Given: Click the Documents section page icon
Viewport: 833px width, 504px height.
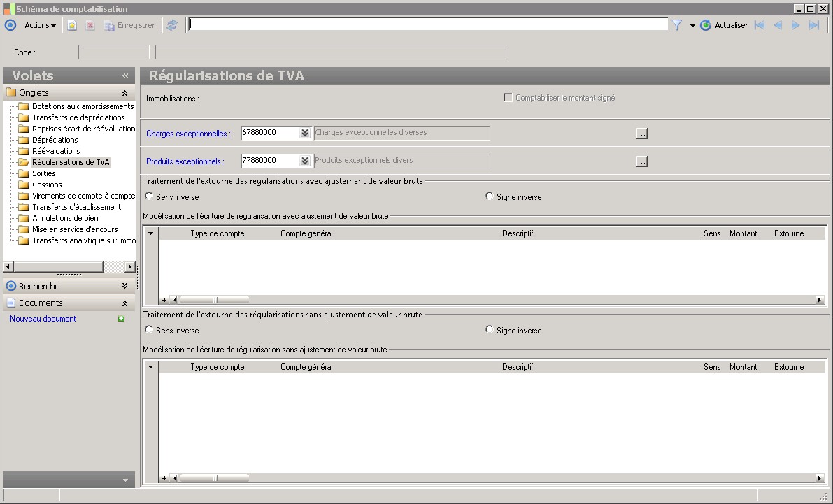Looking at the screenshot, I should [10, 303].
